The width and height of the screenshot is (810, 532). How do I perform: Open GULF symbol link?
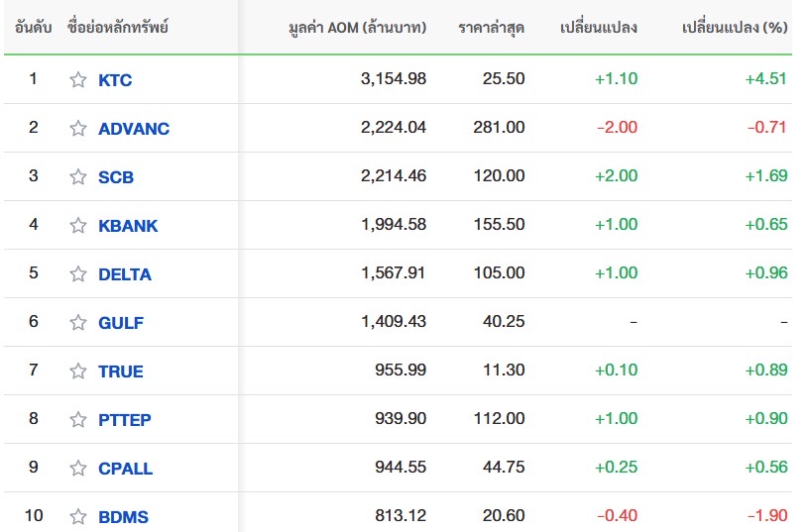(x=121, y=323)
